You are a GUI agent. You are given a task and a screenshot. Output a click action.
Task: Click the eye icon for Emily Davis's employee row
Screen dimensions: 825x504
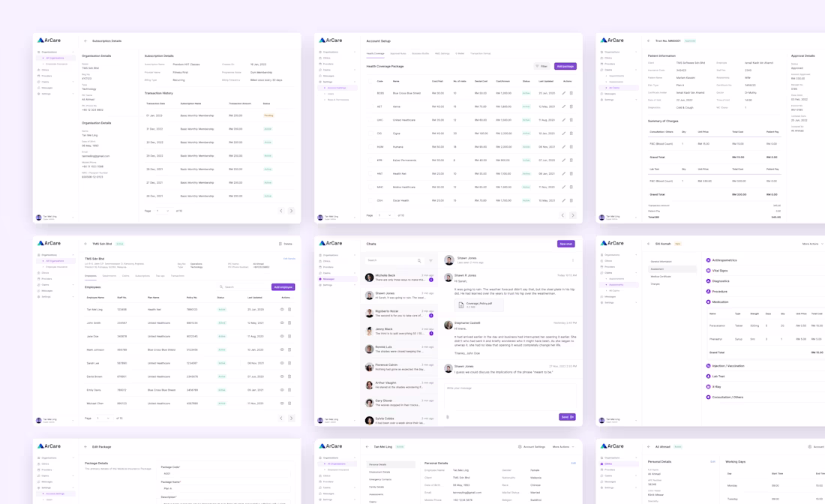coord(282,390)
